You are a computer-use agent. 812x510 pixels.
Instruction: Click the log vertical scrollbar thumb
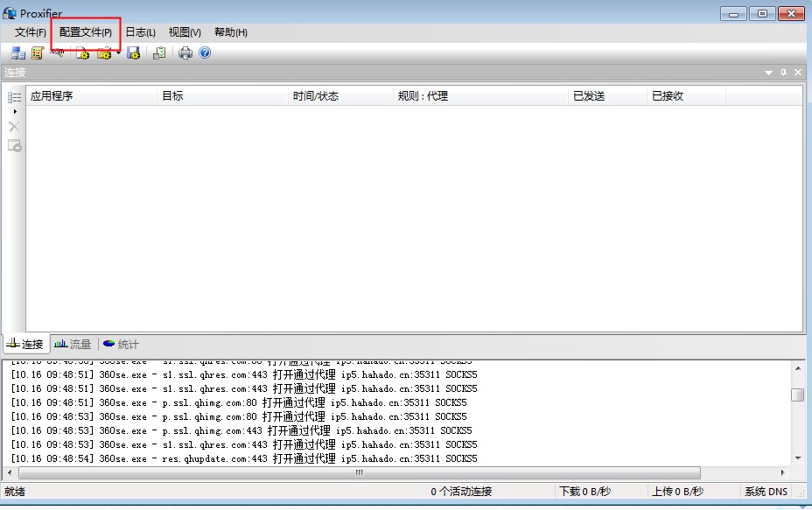click(x=798, y=395)
